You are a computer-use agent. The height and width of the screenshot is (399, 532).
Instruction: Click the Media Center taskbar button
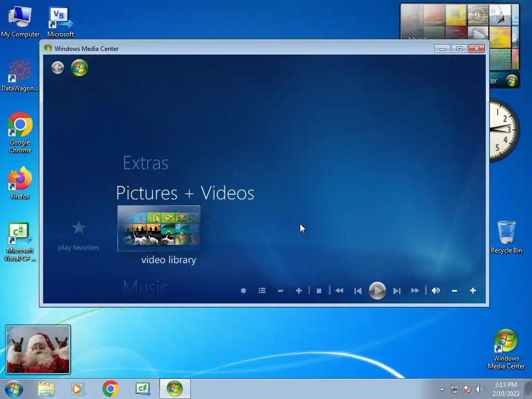click(175, 389)
